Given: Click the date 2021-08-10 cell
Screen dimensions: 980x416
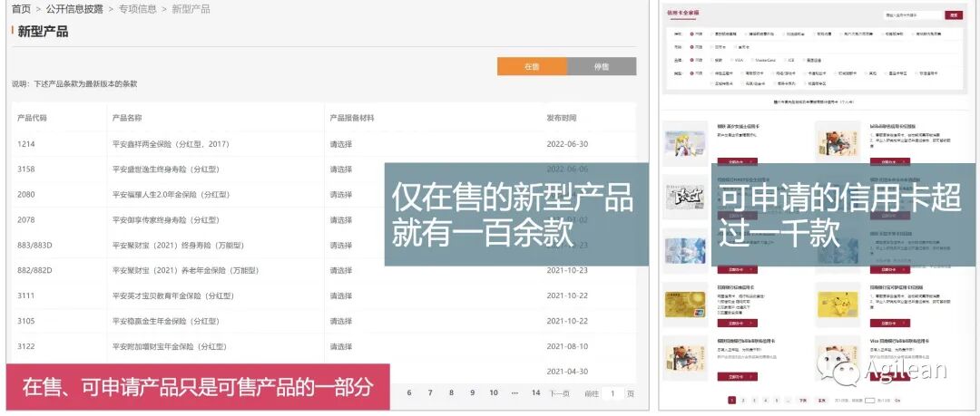Looking at the screenshot, I should pyautogui.click(x=567, y=346).
